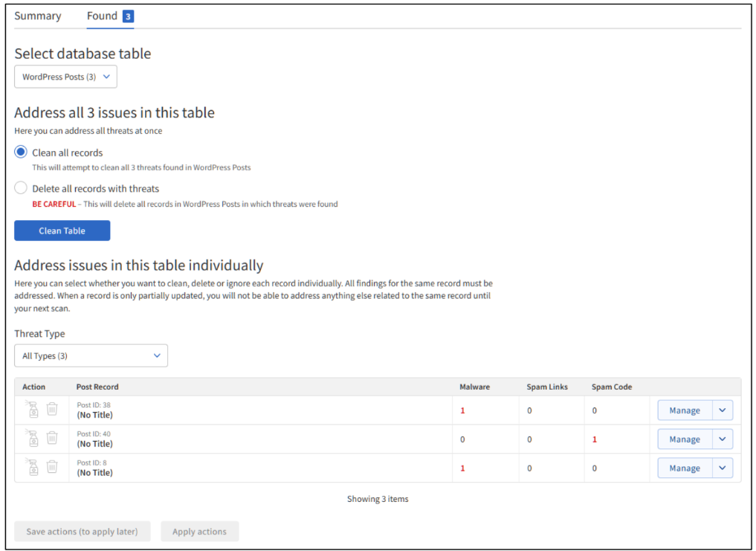Click Apply actions at the bottom
Viewport: 756px width, 551px height.
pos(199,531)
